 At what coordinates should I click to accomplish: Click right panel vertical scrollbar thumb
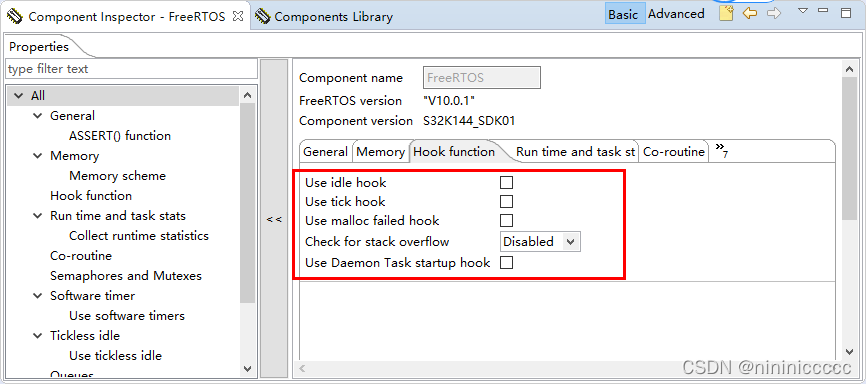tap(850, 148)
